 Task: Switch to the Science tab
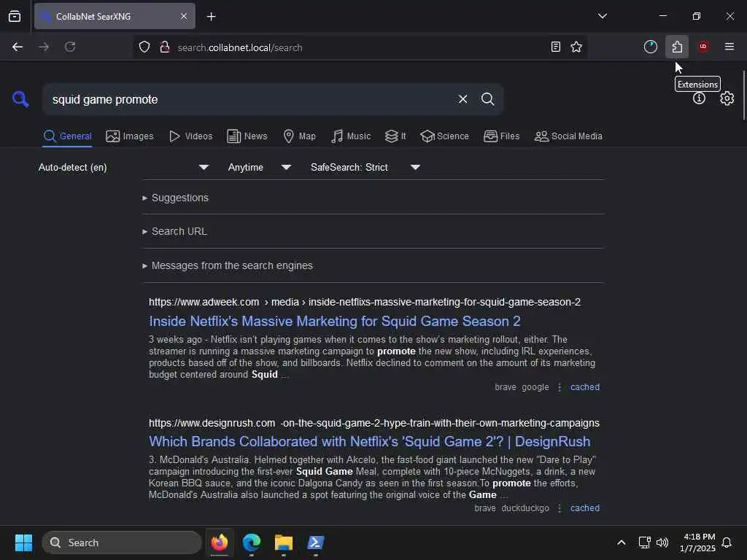pos(444,136)
